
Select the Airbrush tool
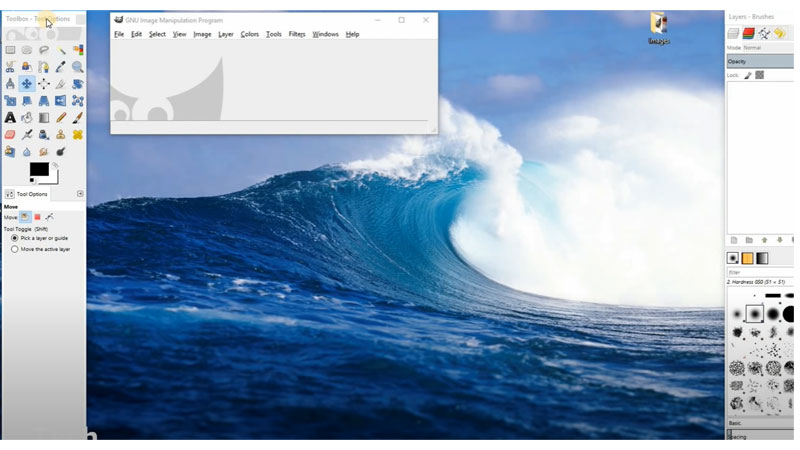click(27, 135)
